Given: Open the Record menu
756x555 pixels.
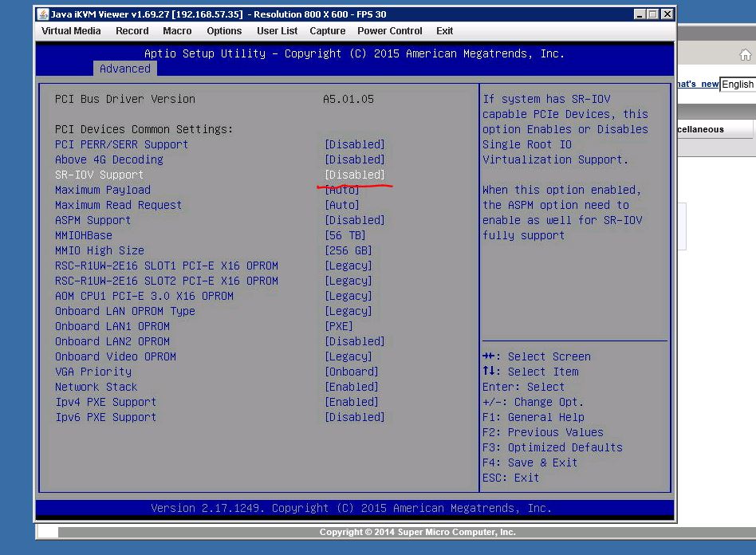Looking at the screenshot, I should 132,31.
